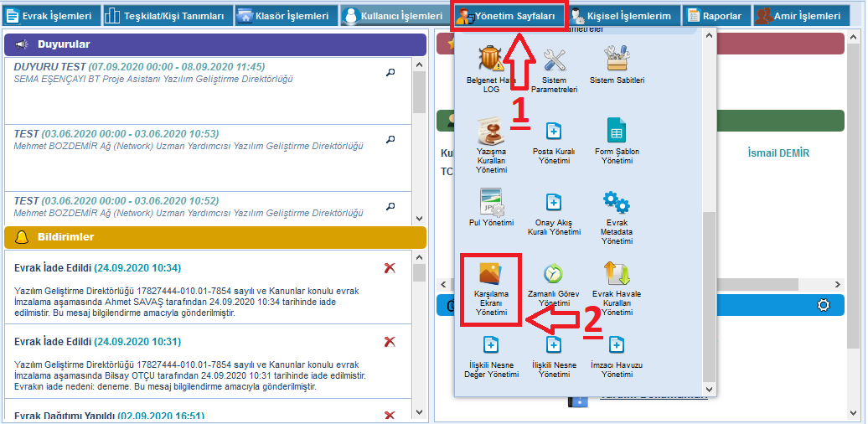Click Sistem Sabitleri toolbox icon
This screenshot has width=868, height=424.
(x=617, y=59)
